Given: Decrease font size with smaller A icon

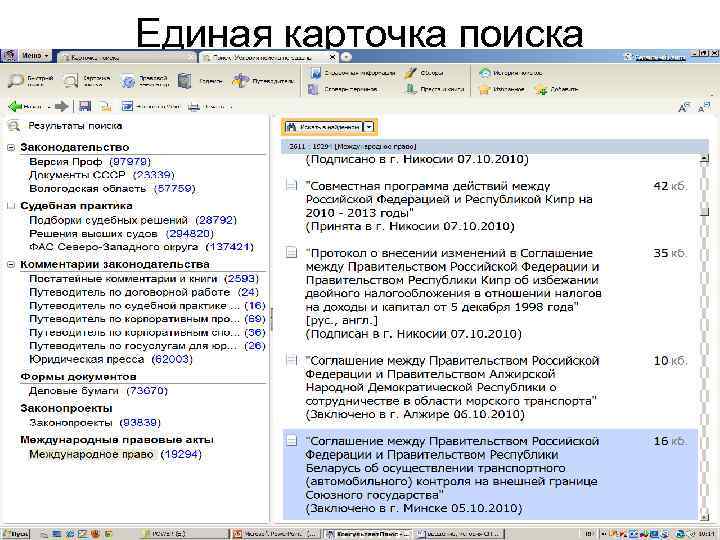Looking at the screenshot, I should click(703, 107).
